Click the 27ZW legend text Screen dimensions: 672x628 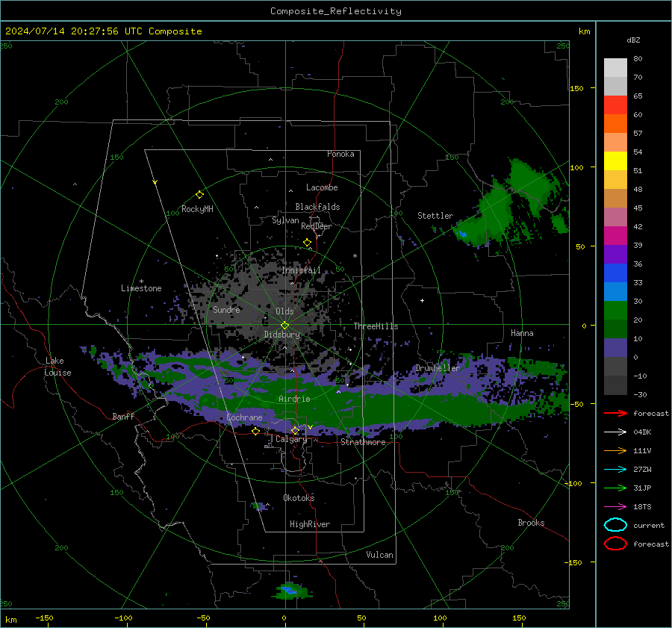[642, 470]
